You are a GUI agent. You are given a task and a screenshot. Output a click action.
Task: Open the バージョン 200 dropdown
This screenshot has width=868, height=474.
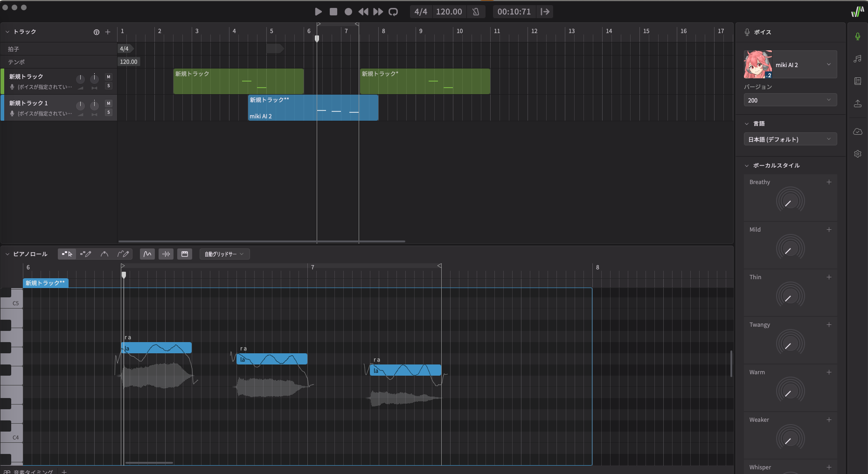790,100
